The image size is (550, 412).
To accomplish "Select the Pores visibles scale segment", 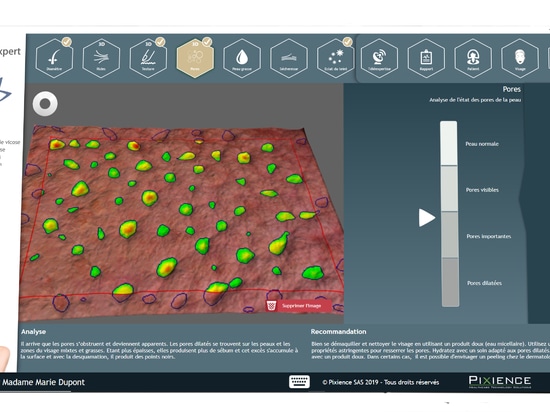I will coord(449,189).
